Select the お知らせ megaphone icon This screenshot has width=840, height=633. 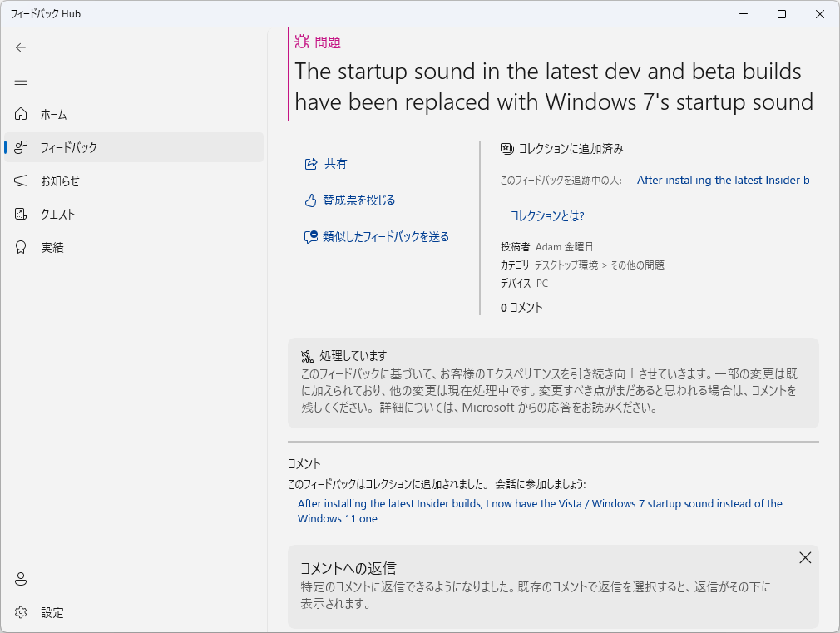pyautogui.click(x=21, y=181)
